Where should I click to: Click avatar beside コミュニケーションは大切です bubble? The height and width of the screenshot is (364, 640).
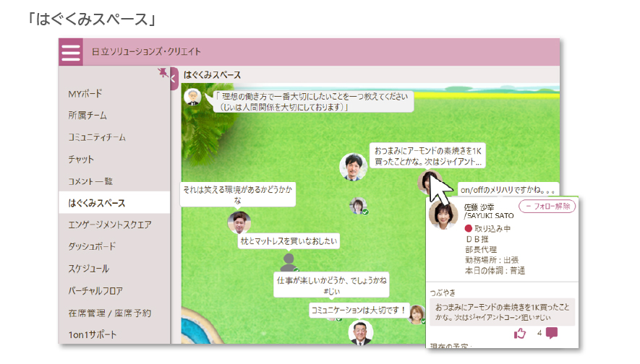(x=417, y=313)
